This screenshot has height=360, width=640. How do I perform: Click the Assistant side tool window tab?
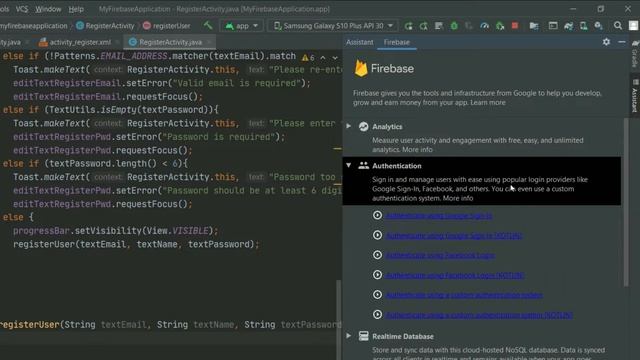coord(635,96)
